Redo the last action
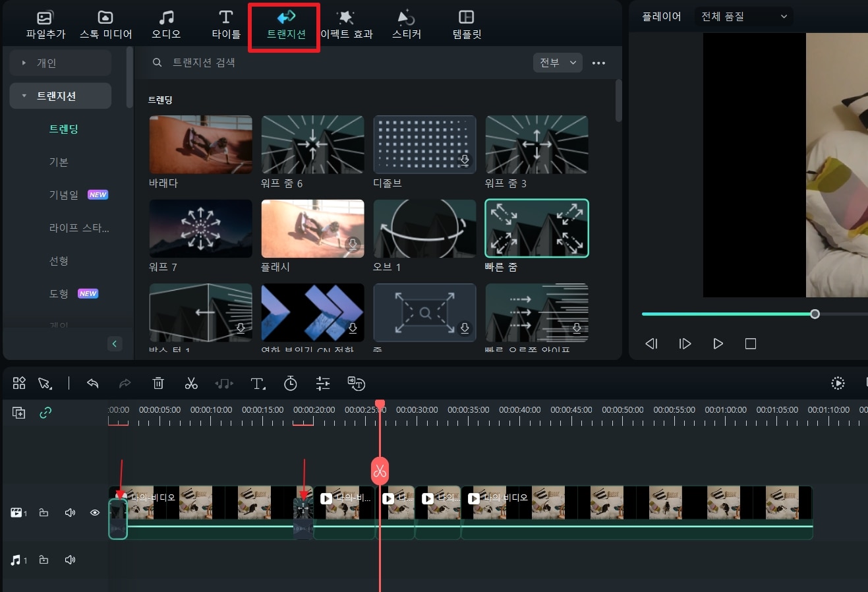 pyautogui.click(x=125, y=383)
